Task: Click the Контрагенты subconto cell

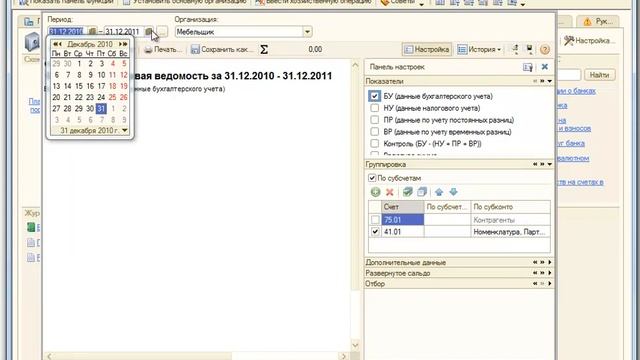Action: tap(510, 220)
